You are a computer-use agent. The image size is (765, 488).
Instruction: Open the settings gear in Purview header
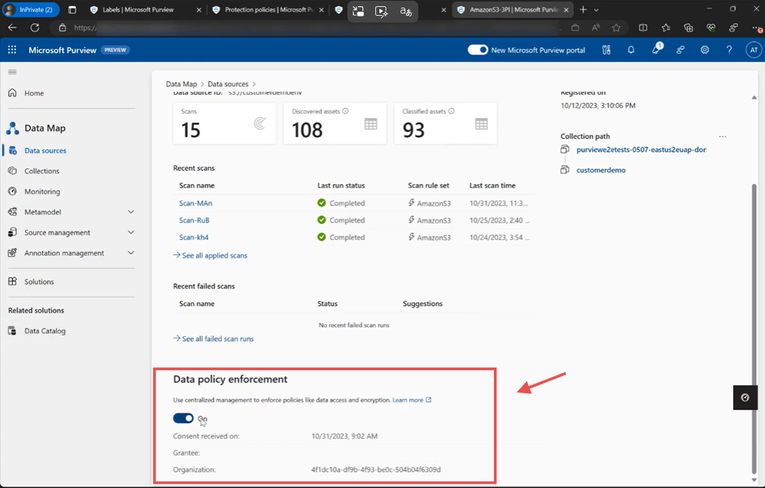point(705,49)
